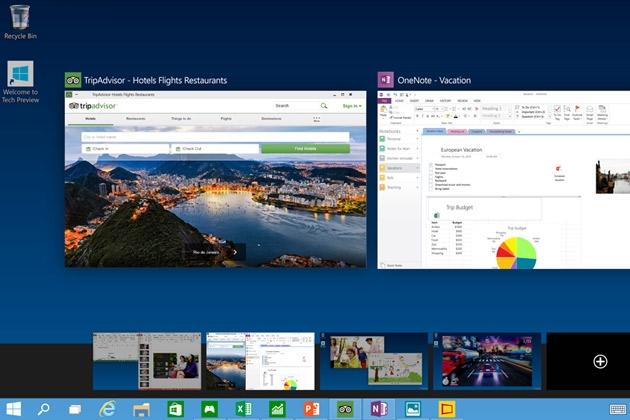Image resolution: width=630 pixels, height=420 pixels.
Task: Switch to third desktop thumbnail with photos
Action: pos(374,361)
